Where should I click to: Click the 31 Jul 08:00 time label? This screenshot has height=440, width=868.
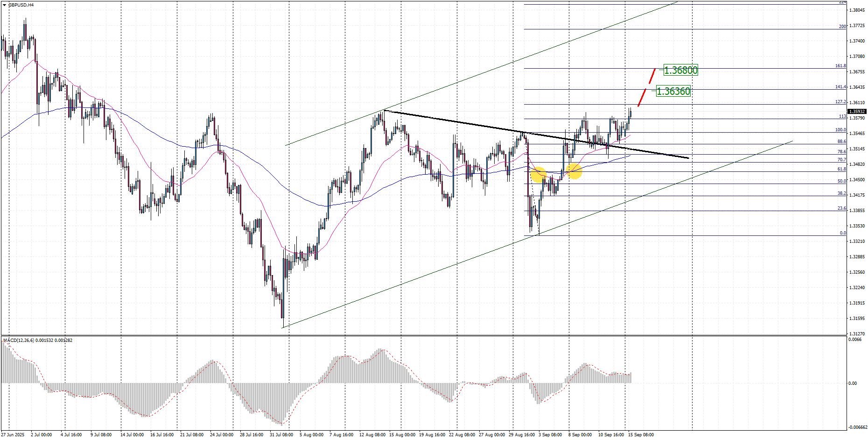(x=281, y=435)
